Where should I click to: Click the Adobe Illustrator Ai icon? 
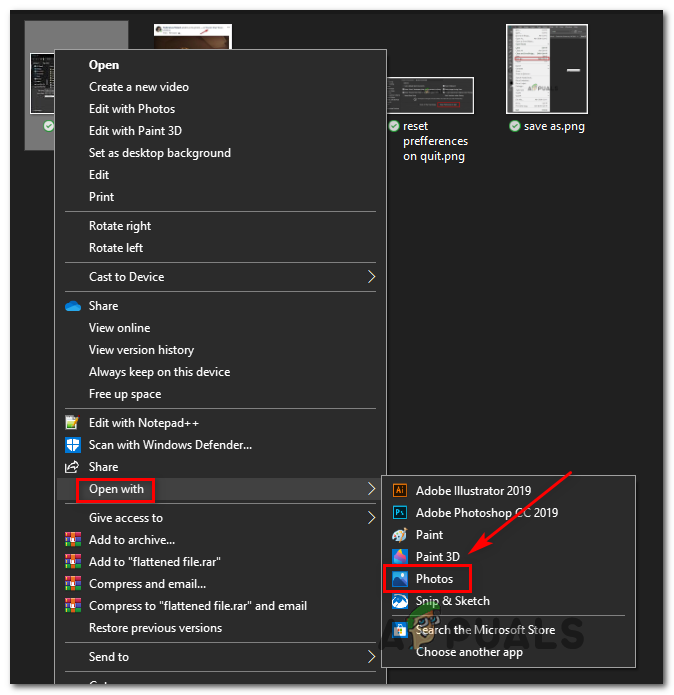(400, 490)
